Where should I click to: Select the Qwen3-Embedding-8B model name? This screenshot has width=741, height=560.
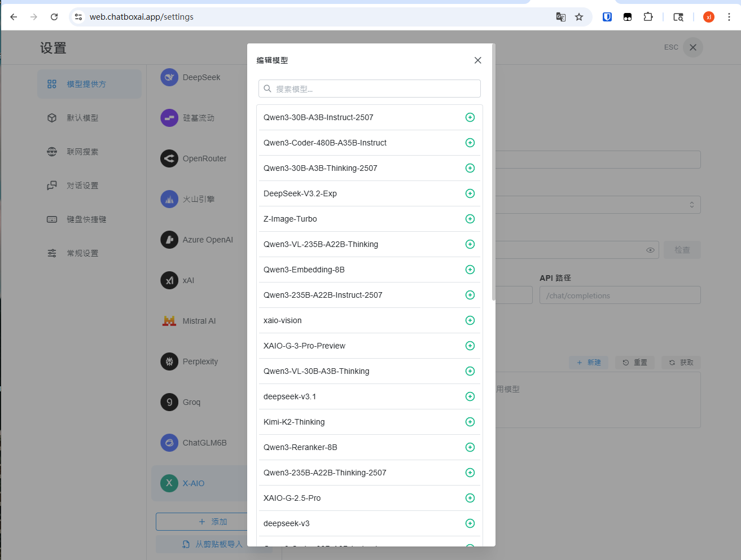[x=304, y=270]
